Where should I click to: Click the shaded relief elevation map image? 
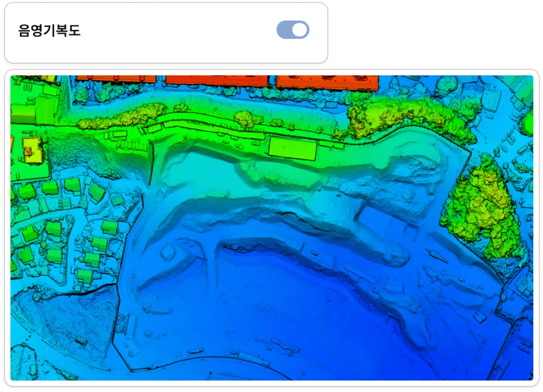click(272, 228)
